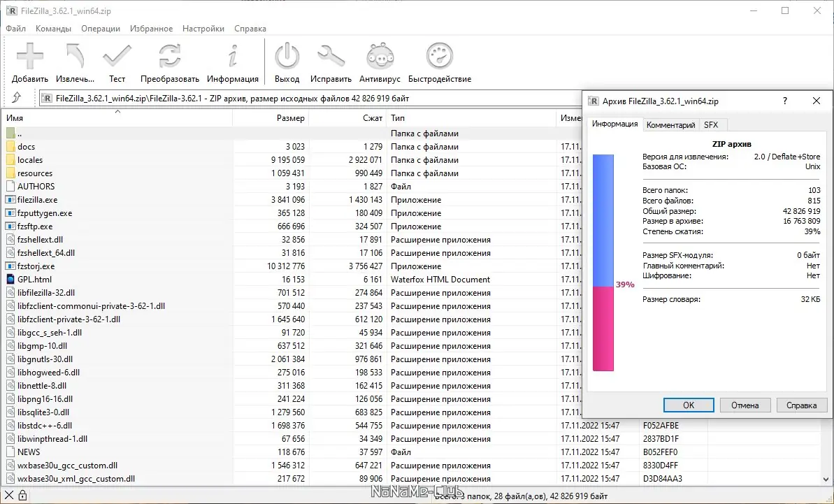Launch the Антивирус toolbar icon
The height and width of the screenshot is (504, 834).
click(380, 57)
